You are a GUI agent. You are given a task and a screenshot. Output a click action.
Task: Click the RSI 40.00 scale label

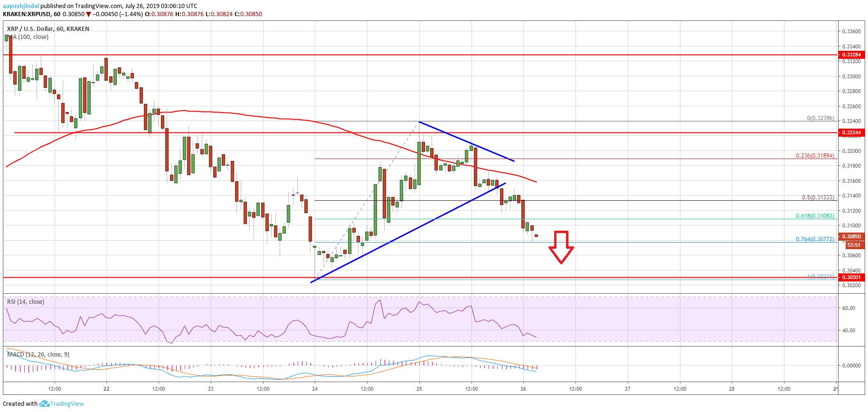849,330
